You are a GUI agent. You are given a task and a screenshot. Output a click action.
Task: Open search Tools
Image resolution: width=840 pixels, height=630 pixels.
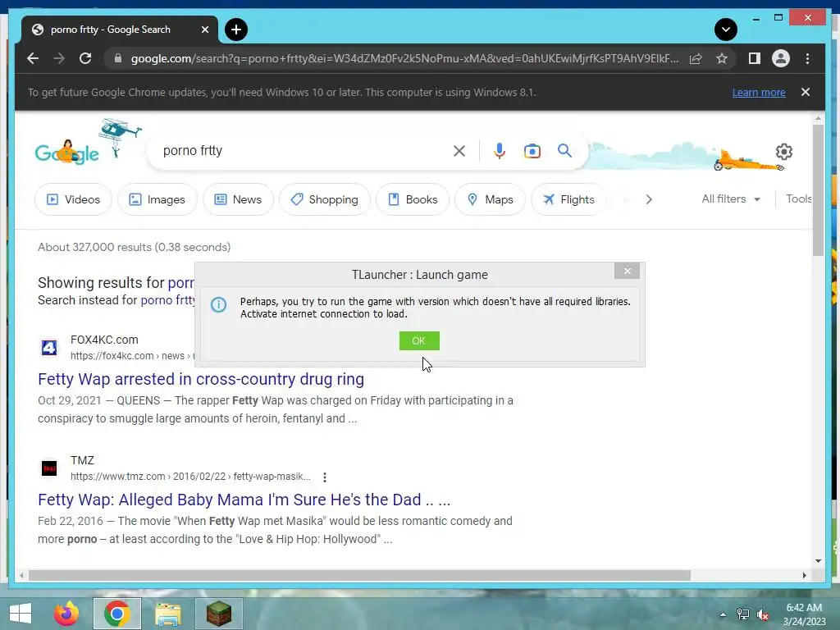tap(798, 199)
